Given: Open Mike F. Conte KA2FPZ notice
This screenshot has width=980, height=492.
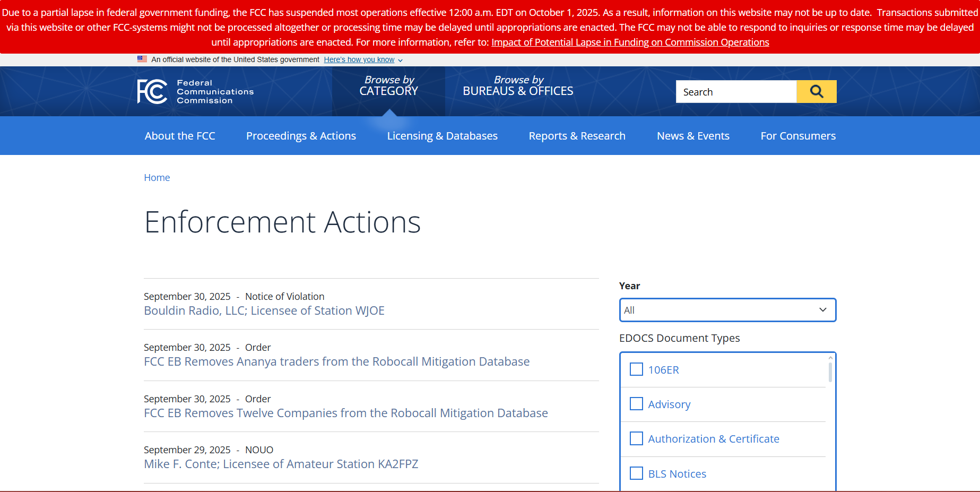Looking at the screenshot, I should (281, 464).
